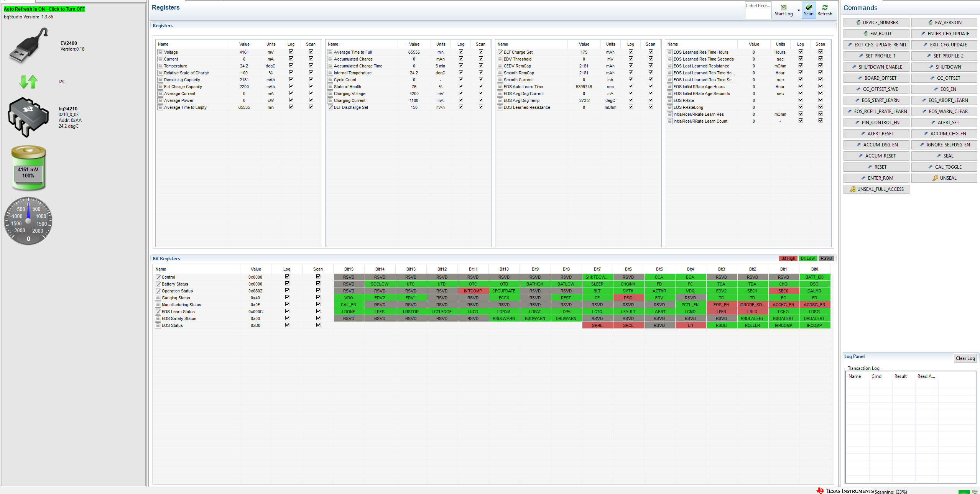Click Name column header of Transaction Log
This screenshot has height=494, width=980.
(855, 376)
